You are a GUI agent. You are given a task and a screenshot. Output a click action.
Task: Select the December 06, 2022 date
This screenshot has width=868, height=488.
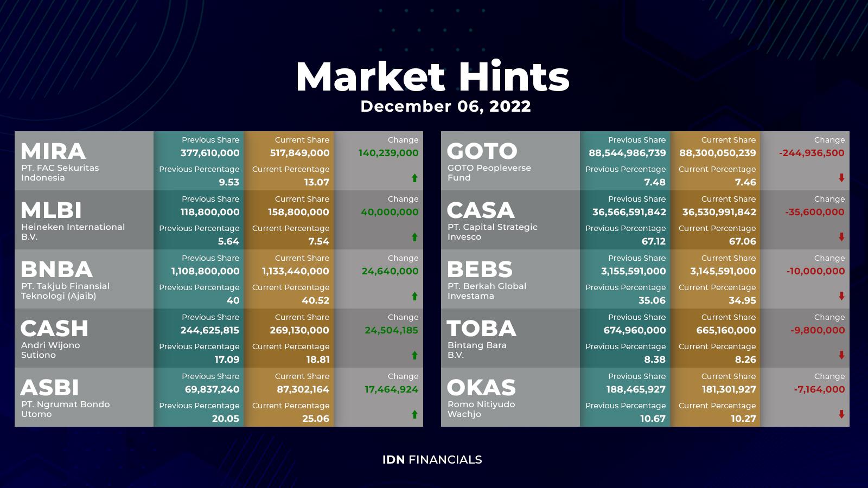(x=446, y=106)
